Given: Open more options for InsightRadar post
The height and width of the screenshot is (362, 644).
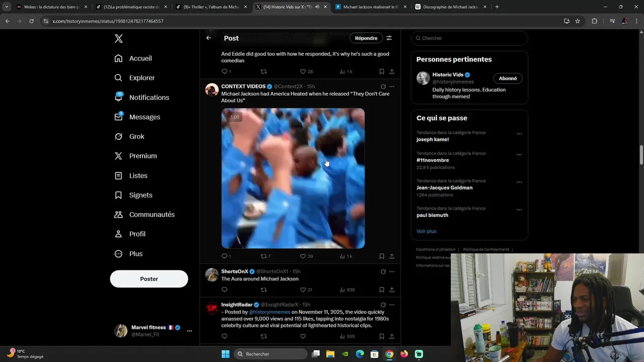Looking at the screenshot, I should point(392,305).
